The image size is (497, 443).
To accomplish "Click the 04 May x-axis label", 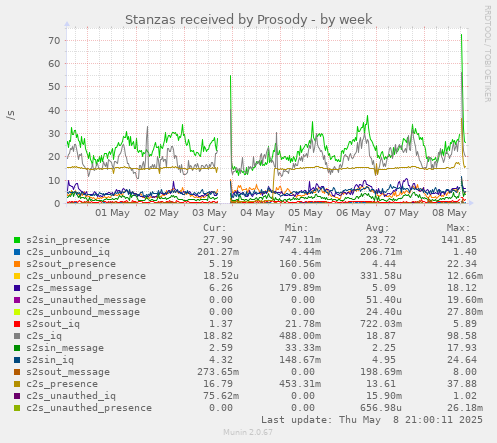I will [x=257, y=213].
